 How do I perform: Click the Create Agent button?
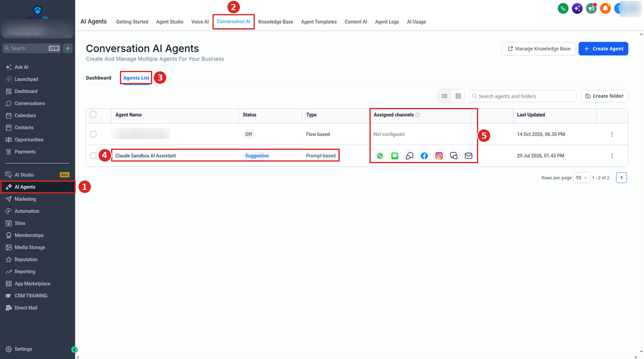tap(603, 49)
